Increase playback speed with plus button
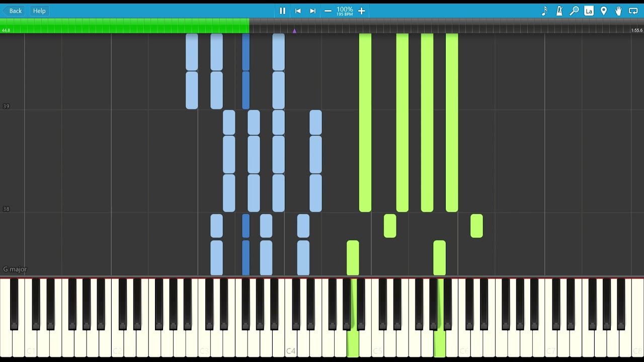The height and width of the screenshot is (362, 644). click(x=361, y=11)
